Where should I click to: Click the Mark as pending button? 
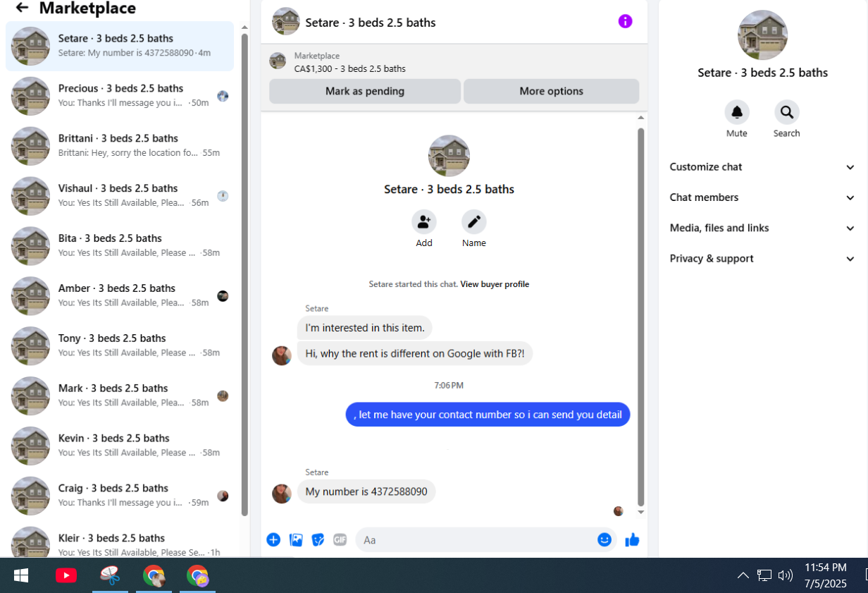click(x=365, y=91)
